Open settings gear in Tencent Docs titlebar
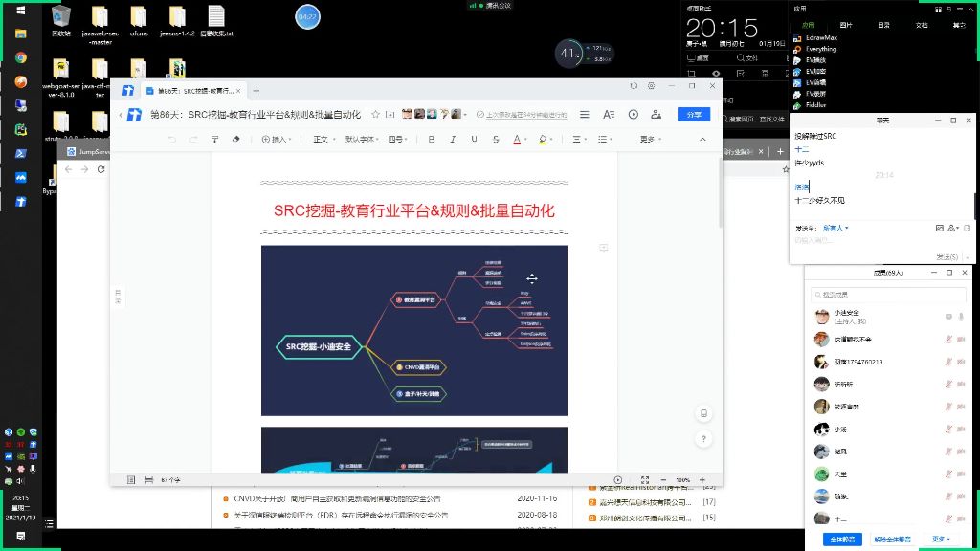The width and height of the screenshot is (980, 551). [x=651, y=86]
